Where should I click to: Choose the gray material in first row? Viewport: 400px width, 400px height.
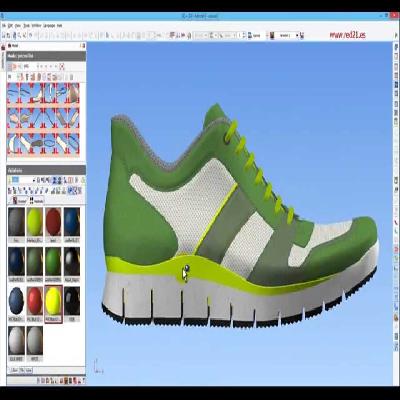[16, 221]
